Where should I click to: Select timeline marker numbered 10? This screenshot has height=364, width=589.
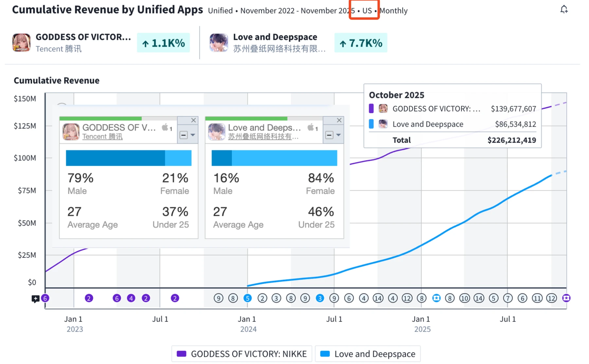[x=464, y=298]
